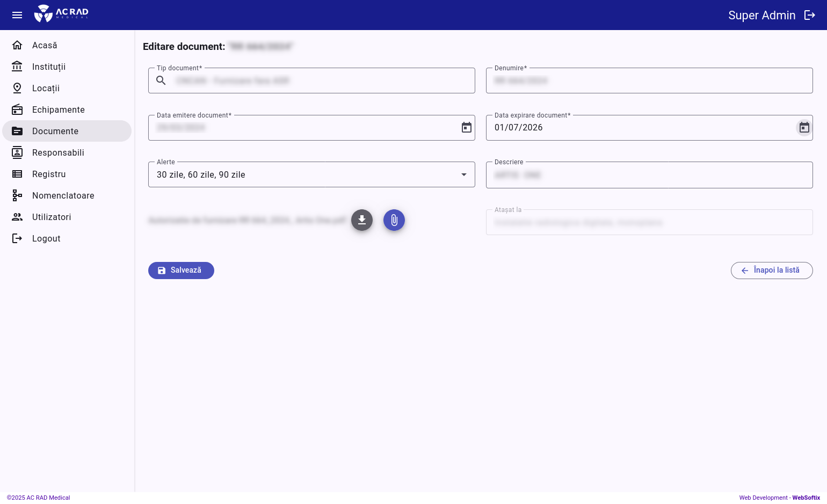Open Instituții menu item

(x=49, y=67)
